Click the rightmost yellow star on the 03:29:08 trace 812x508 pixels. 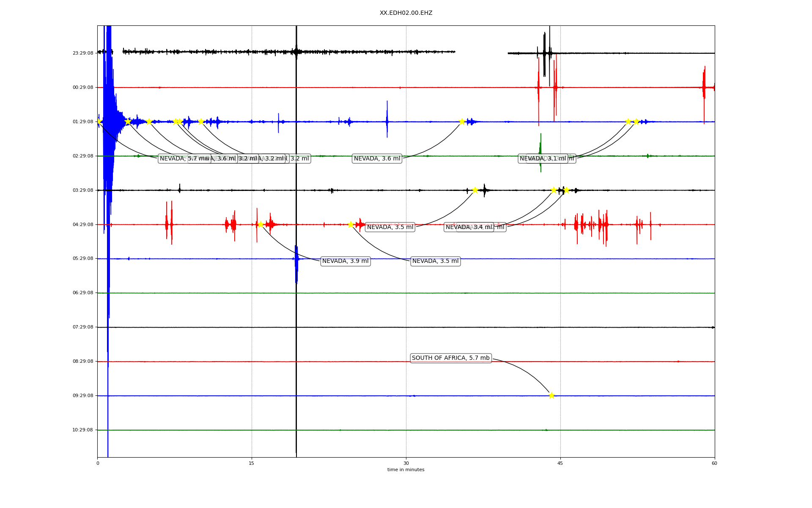tap(566, 190)
